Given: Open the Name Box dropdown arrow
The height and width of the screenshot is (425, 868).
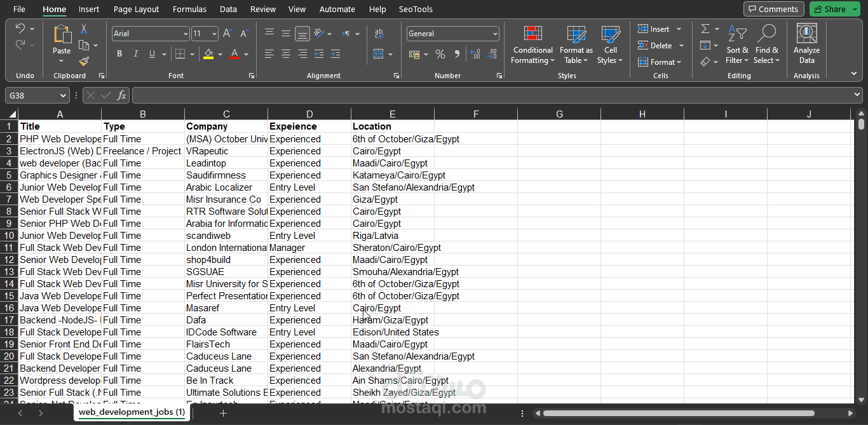Looking at the screenshot, I should coord(63,95).
